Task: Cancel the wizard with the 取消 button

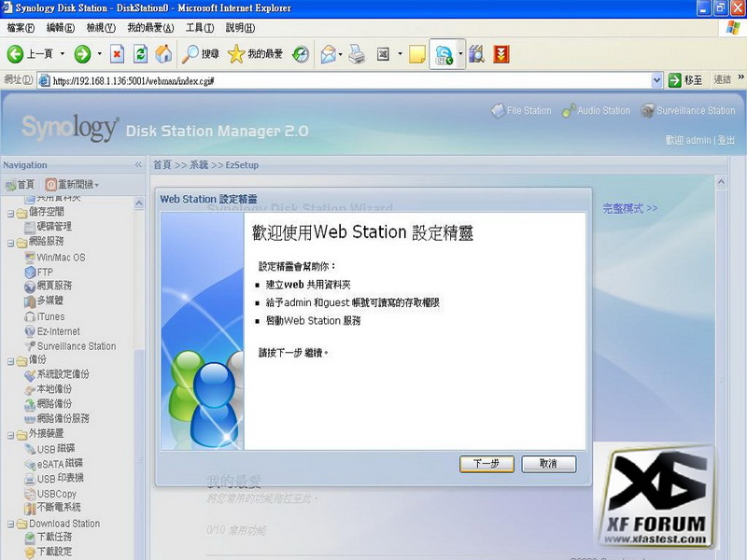Action: pos(549,464)
